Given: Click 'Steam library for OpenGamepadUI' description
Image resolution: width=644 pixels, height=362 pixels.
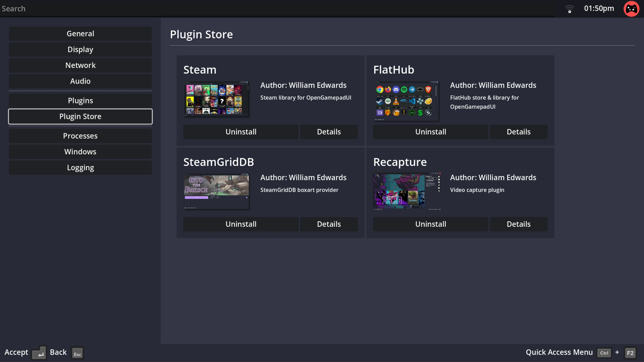Looking at the screenshot, I should (306, 98).
